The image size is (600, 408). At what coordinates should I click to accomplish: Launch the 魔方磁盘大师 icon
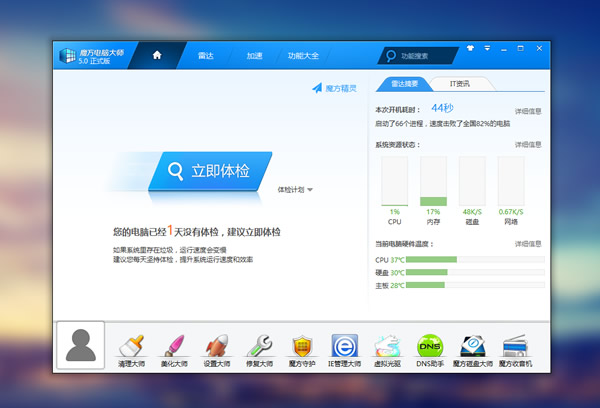473,346
